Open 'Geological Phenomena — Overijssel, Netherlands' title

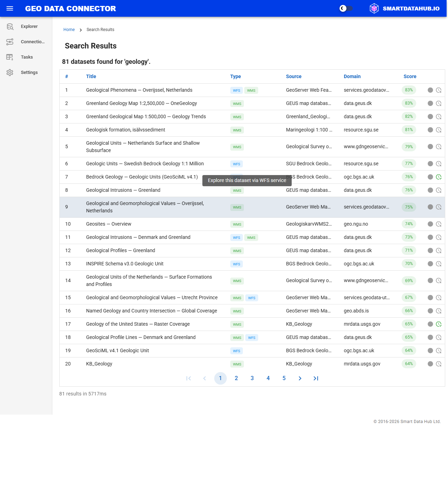139,90
